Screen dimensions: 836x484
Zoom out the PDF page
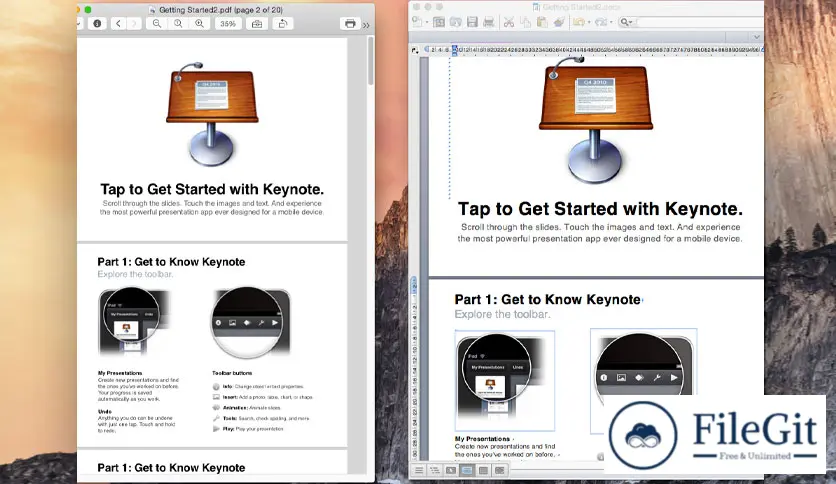pos(157,23)
